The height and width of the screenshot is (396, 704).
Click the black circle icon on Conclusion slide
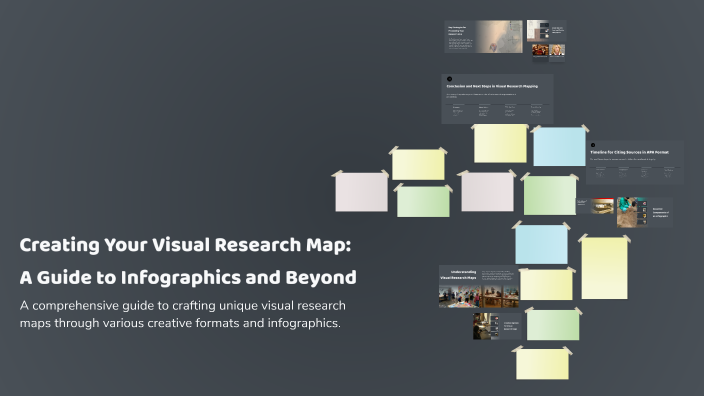449,79
